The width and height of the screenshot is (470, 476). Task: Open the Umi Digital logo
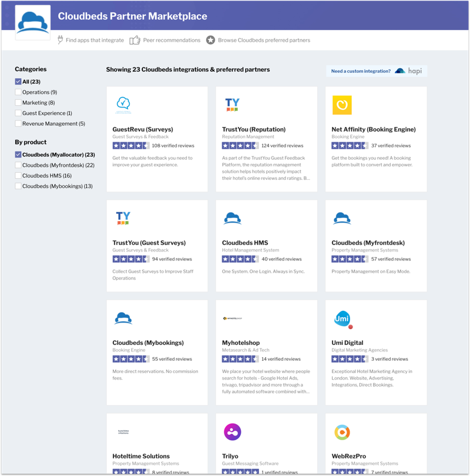[x=343, y=320]
